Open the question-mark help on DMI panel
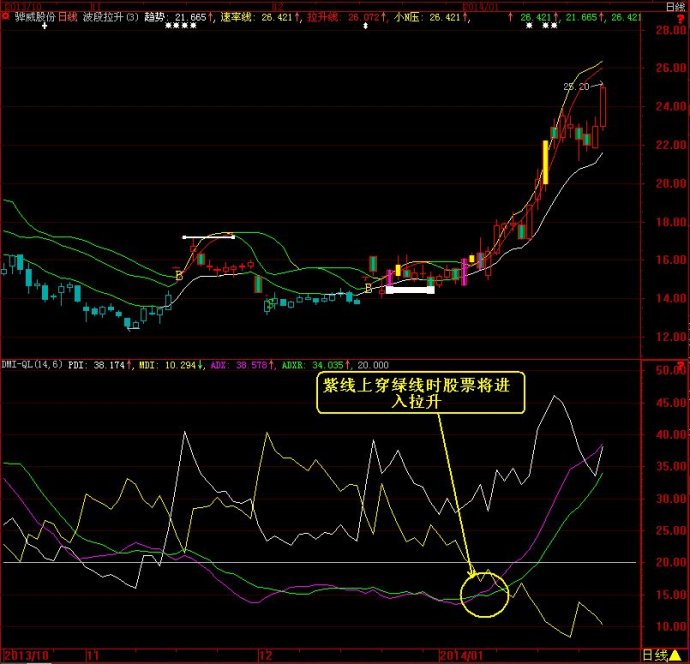The width and height of the screenshot is (690, 664). [680, 365]
